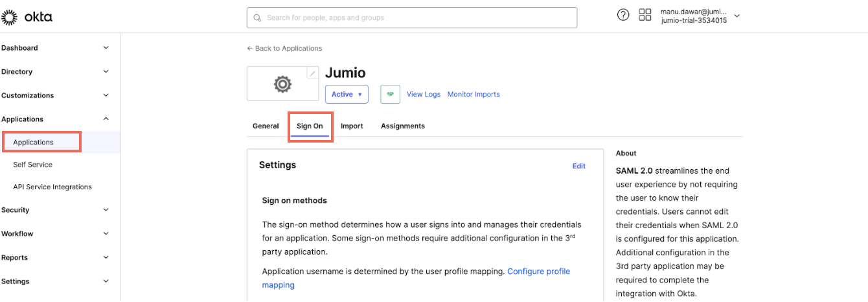Click the Okta logo
This screenshot has height=302, width=868.
pos(27,17)
